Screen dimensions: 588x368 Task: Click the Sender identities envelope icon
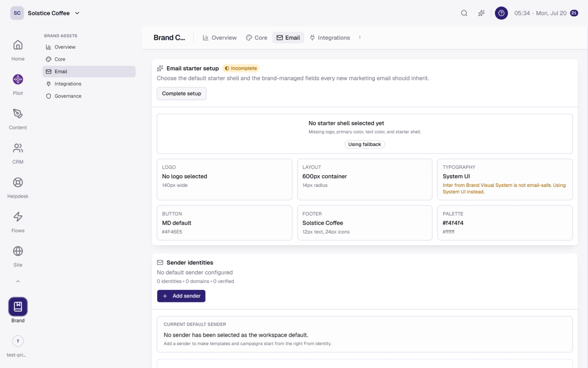[160, 263]
